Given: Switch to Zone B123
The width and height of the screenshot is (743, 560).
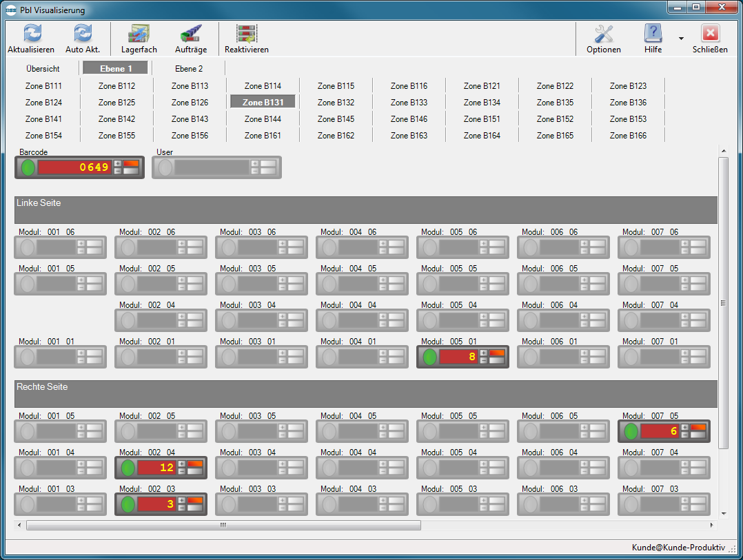Looking at the screenshot, I should pos(628,85).
